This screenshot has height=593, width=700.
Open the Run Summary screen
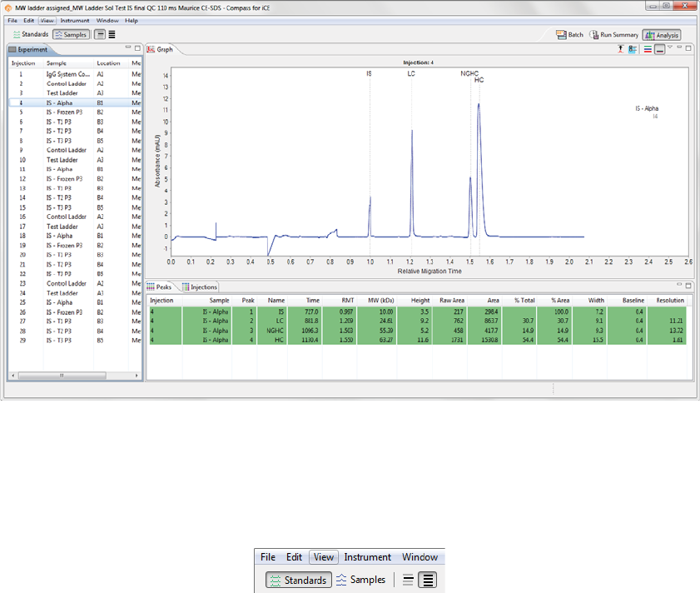pyautogui.click(x=614, y=35)
